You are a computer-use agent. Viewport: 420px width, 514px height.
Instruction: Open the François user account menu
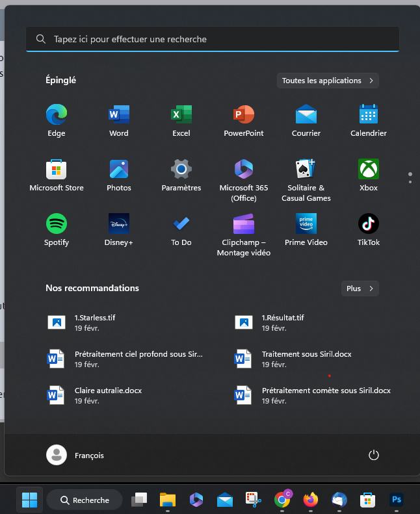coord(75,455)
